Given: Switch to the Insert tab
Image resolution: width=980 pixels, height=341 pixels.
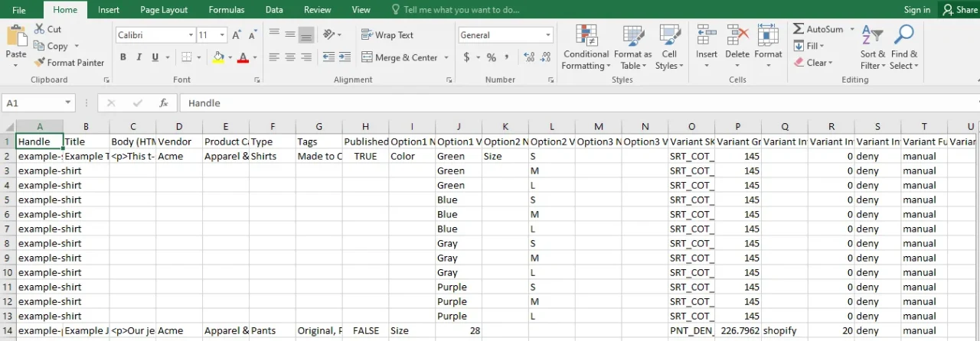Looking at the screenshot, I should (109, 10).
